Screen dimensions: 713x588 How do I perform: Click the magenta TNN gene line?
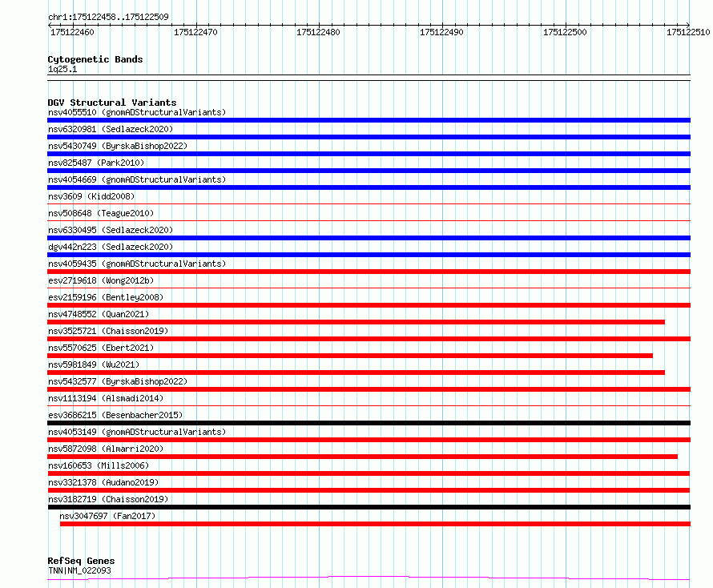click(x=369, y=578)
